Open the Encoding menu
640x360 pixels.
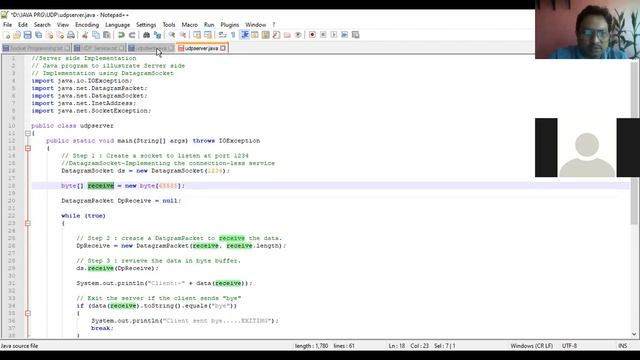87,25
